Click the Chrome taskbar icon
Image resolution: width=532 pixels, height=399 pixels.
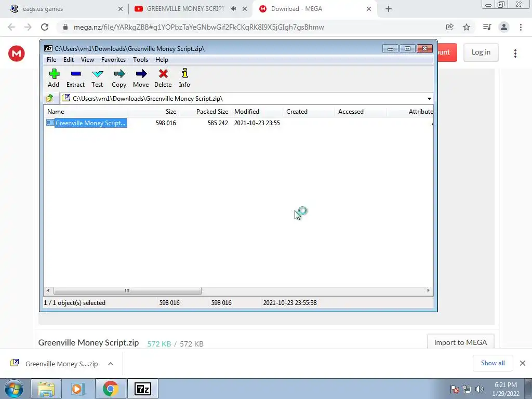point(111,389)
